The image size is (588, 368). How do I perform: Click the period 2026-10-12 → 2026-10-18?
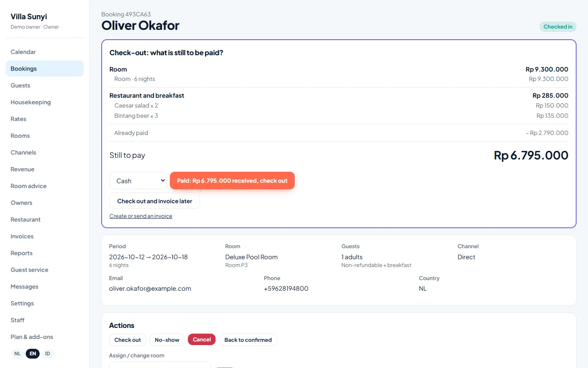[148, 257]
